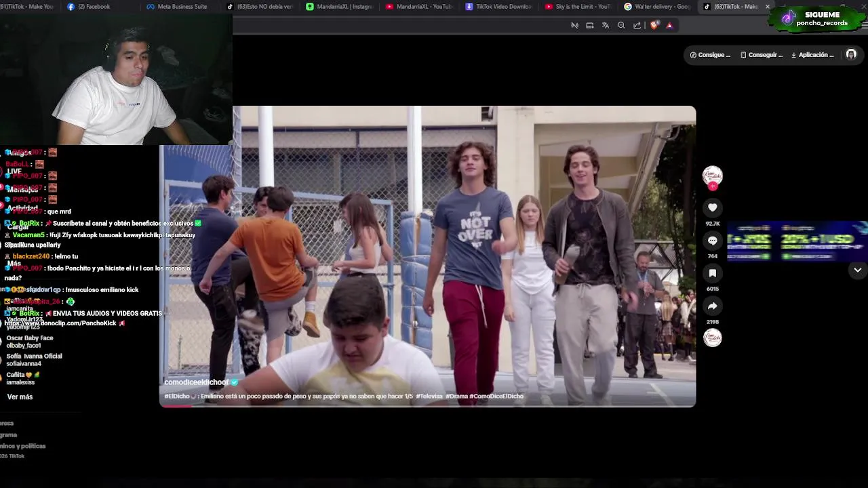Open Actividad in TikTok sidebar

coord(22,208)
